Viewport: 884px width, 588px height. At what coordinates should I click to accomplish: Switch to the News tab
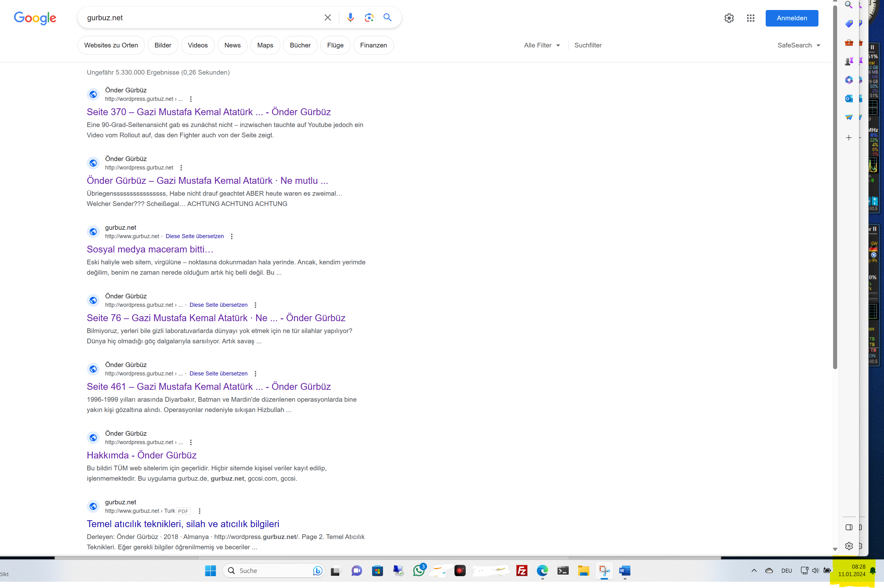click(233, 45)
